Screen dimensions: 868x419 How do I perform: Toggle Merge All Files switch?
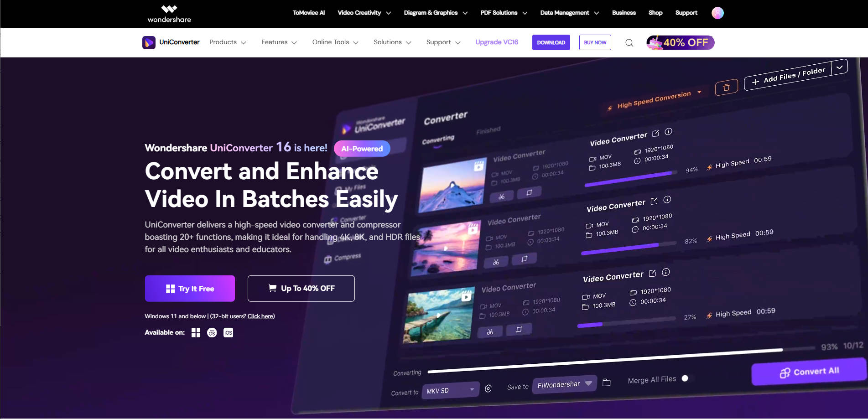(687, 378)
